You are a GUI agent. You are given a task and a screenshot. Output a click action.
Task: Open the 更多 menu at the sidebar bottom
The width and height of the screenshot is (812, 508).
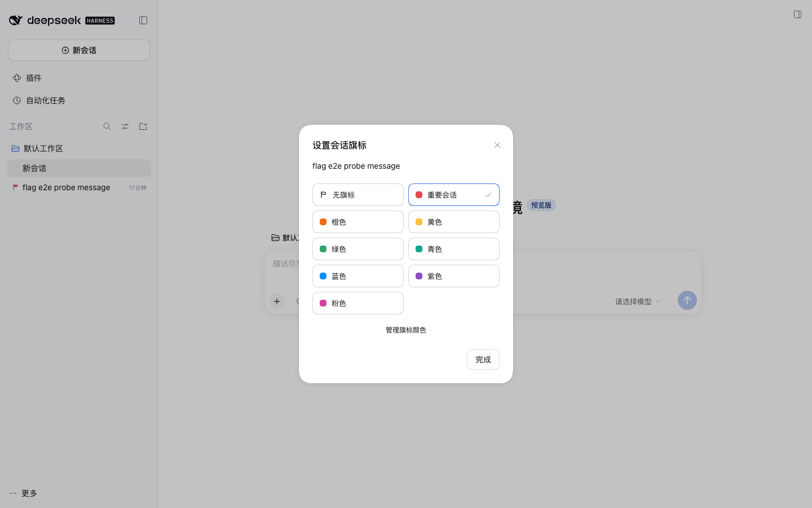[24, 493]
